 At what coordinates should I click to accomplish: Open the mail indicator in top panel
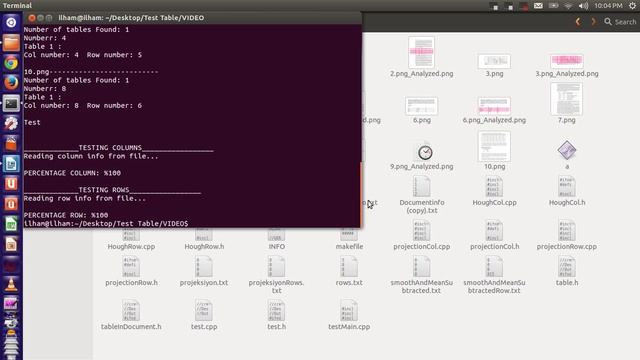coord(538,6)
